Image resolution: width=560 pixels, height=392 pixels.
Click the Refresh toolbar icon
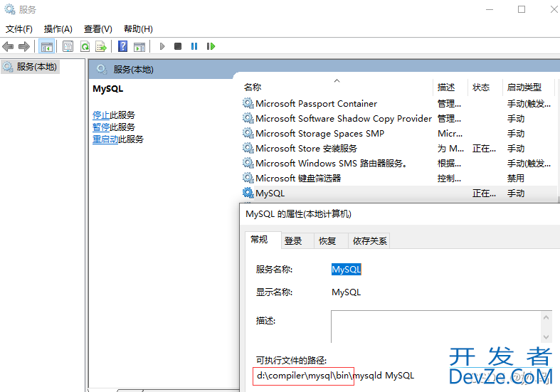coord(85,46)
